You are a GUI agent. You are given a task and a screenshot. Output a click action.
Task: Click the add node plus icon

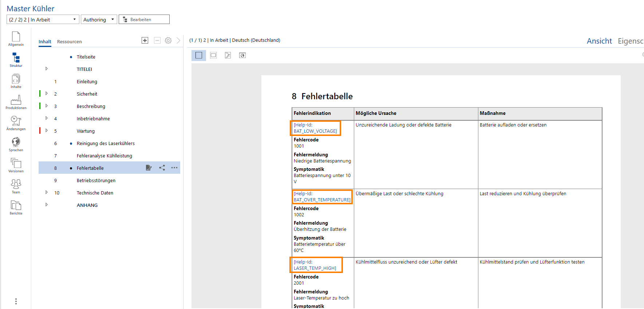(x=145, y=40)
